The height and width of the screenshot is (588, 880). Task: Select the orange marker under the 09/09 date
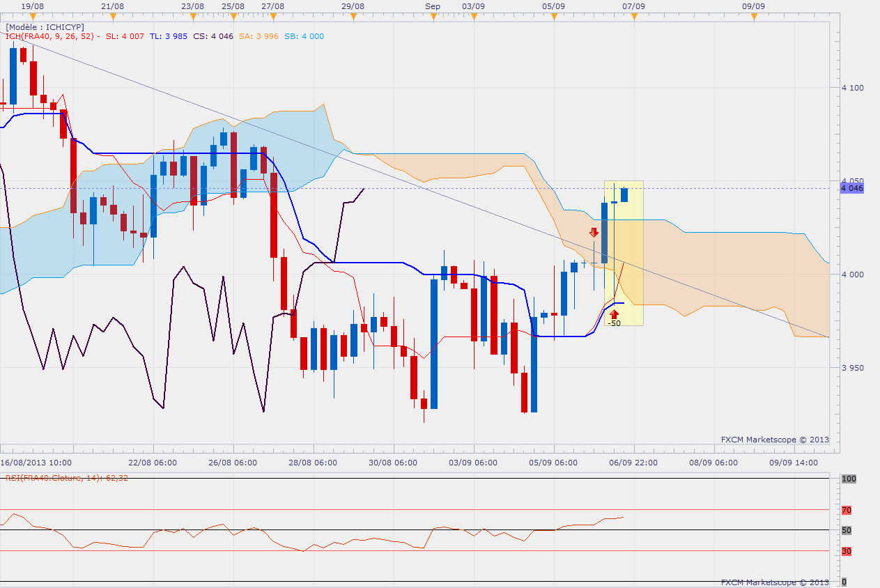tap(754, 17)
